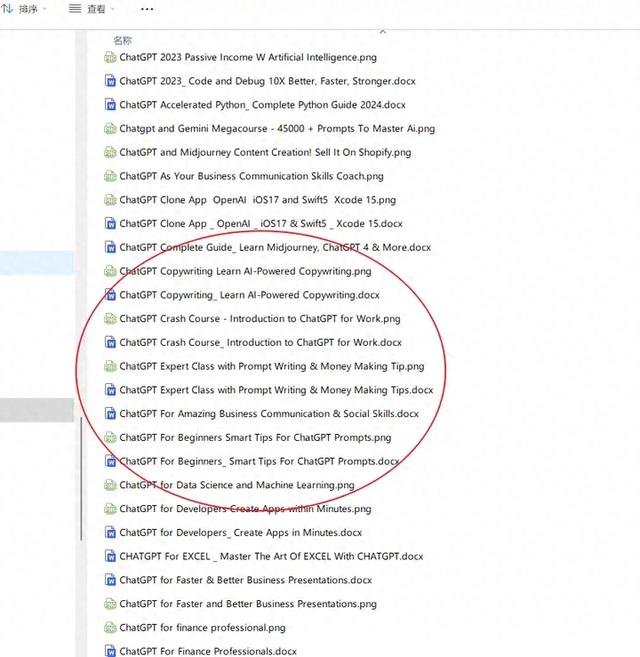Click the 名称 column header

click(122, 40)
